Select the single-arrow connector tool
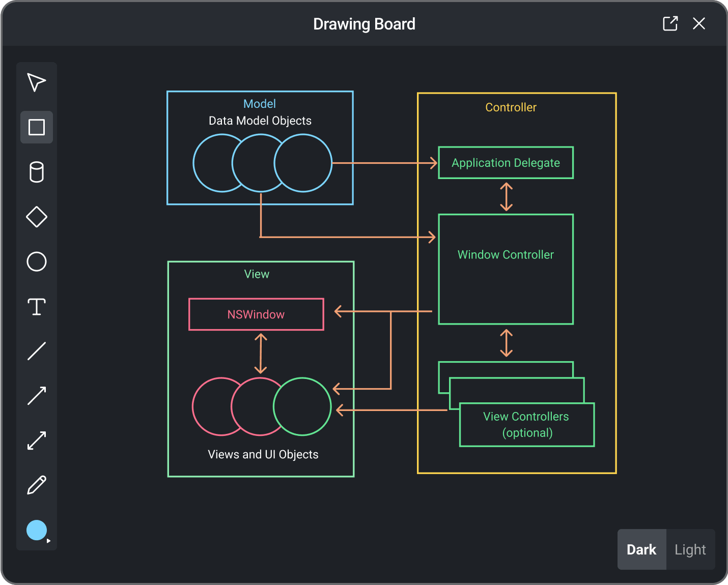The width and height of the screenshot is (728, 585). (x=36, y=396)
